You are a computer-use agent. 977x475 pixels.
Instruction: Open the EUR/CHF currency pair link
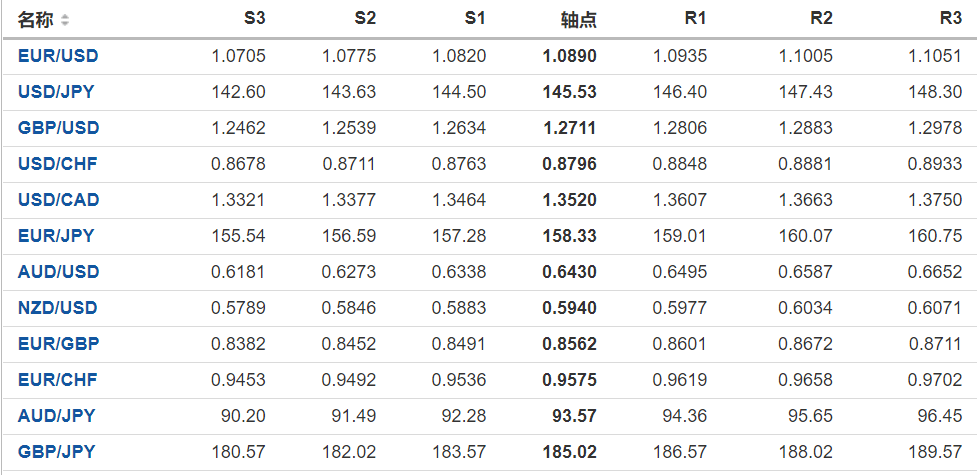coord(57,380)
